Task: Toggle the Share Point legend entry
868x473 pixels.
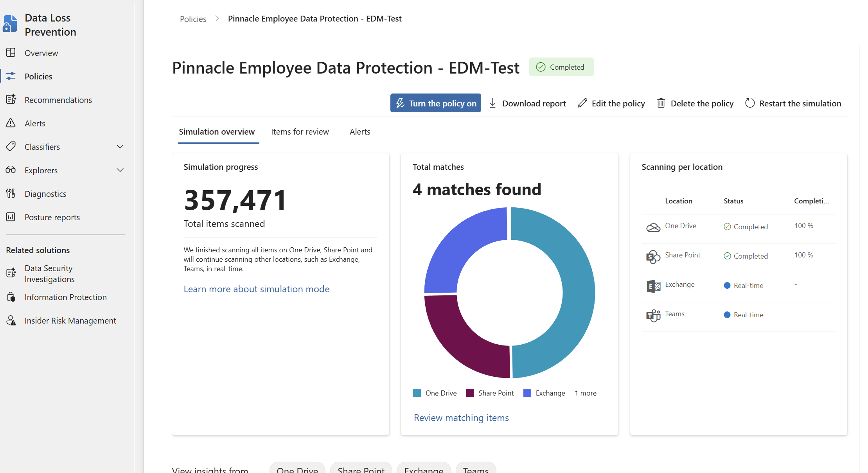Action: click(490, 393)
